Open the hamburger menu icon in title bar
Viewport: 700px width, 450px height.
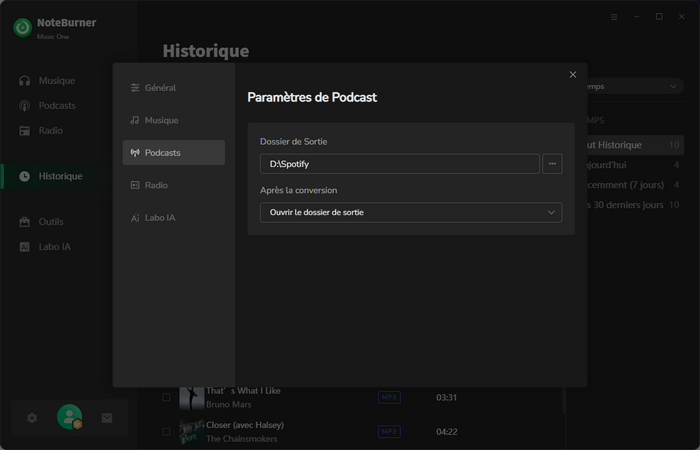pyautogui.click(x=614, y=17)
